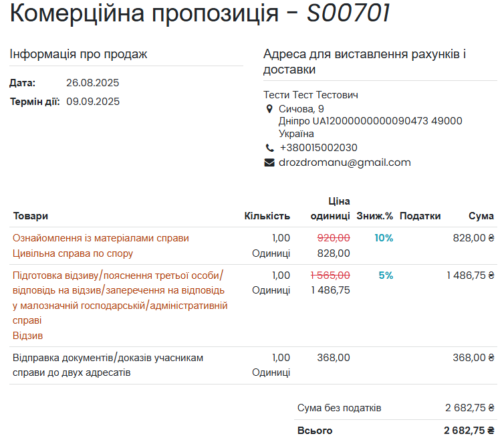504x440 pixels.
Task: Click the 'Цивільна справа по спору' description line
Action: pyautogui.click(x=73, y=253)
